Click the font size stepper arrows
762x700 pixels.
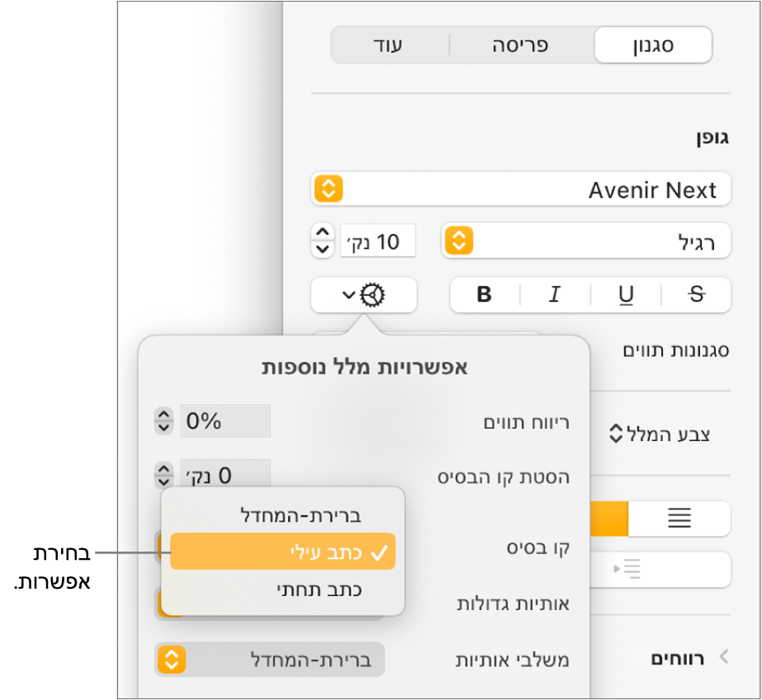322,241
